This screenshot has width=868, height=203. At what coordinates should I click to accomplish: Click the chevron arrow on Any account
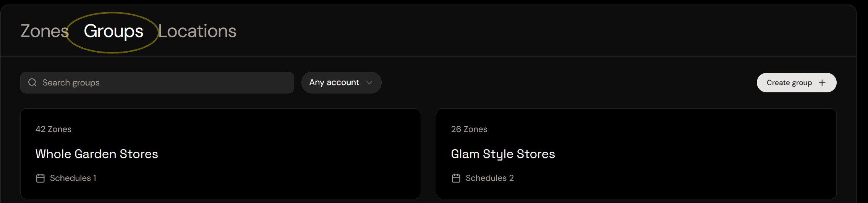coord(369,83)
